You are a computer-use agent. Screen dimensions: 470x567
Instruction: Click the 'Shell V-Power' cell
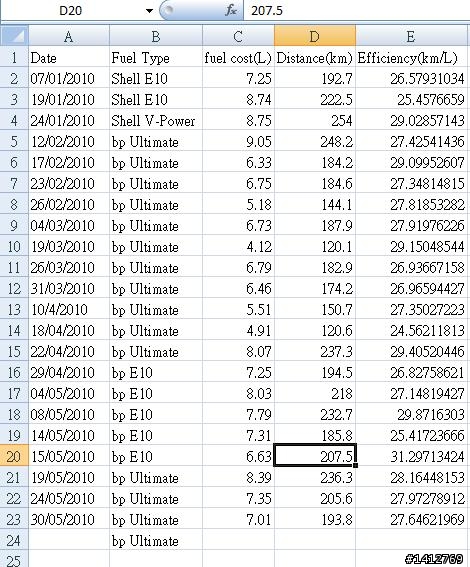tap(155, 120)
